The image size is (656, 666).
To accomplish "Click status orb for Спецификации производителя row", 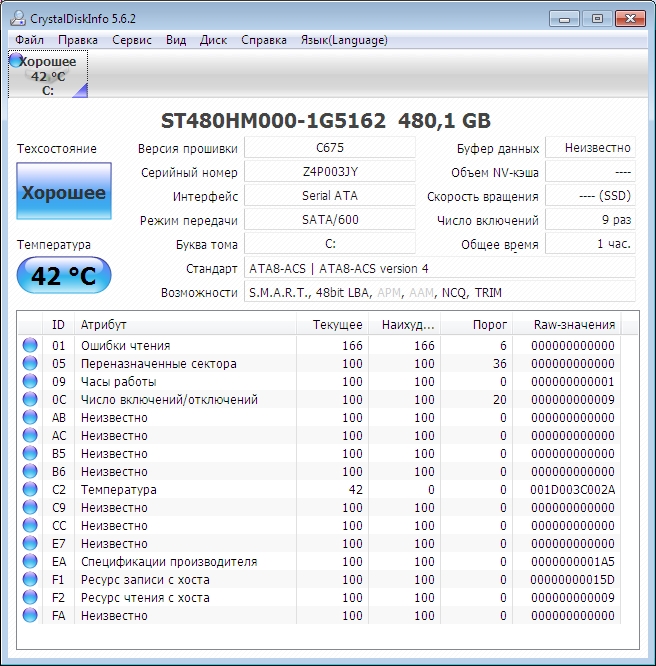I will (30, 562).
